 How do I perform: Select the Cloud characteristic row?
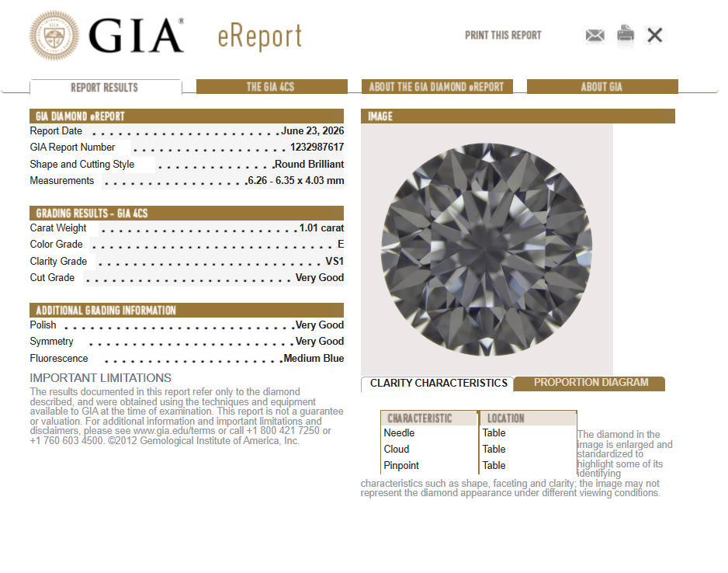[478, 449]
